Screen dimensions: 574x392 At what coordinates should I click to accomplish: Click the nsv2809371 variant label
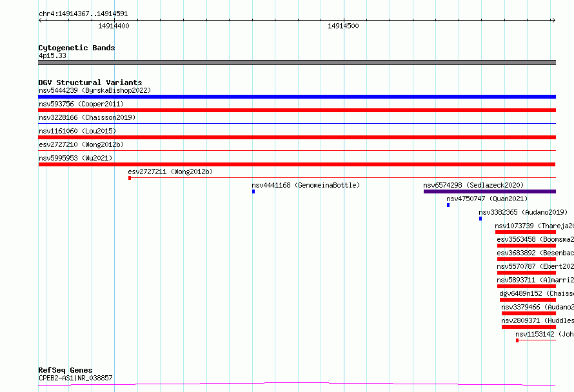pyautogui.click(x=537, y=320)
